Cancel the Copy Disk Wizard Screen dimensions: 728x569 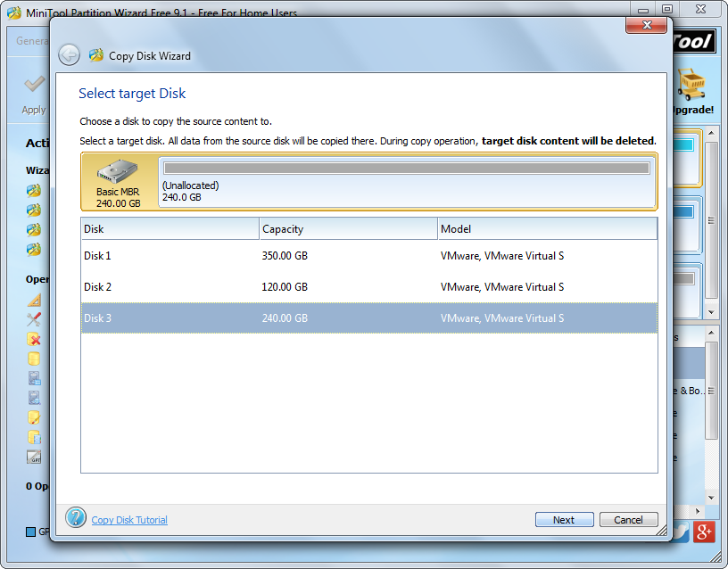pos(629,519)
